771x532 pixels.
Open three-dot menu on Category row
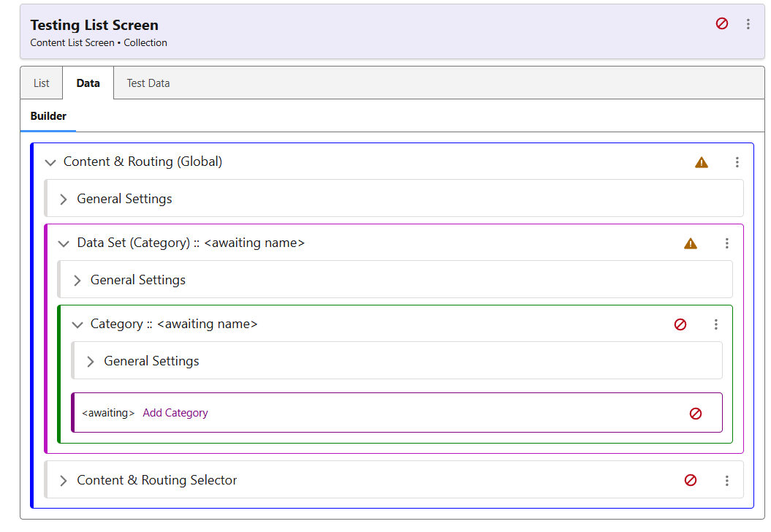(x=715, y=324)
